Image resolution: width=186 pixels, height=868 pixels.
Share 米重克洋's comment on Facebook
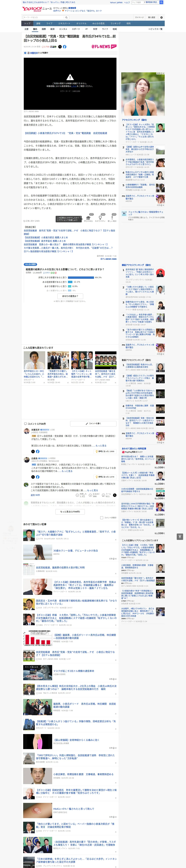coord(38,452)
